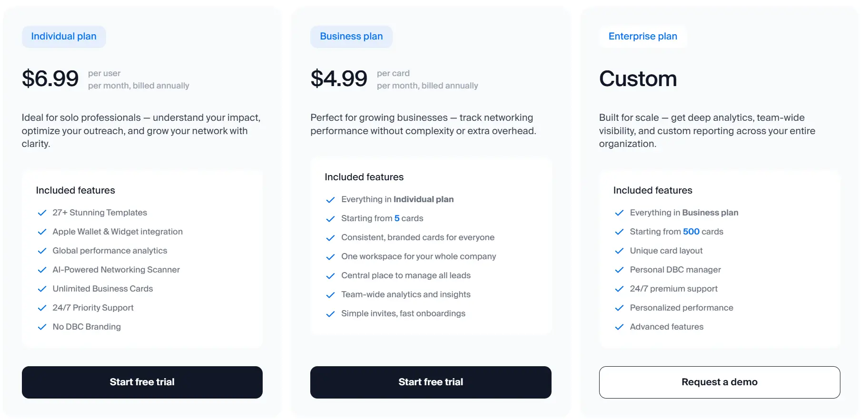The width and height of the screenshot is (868, 419).
Task: Click the checkmark beside Unlimited Business Cards
Action: (x=42, y=289)
